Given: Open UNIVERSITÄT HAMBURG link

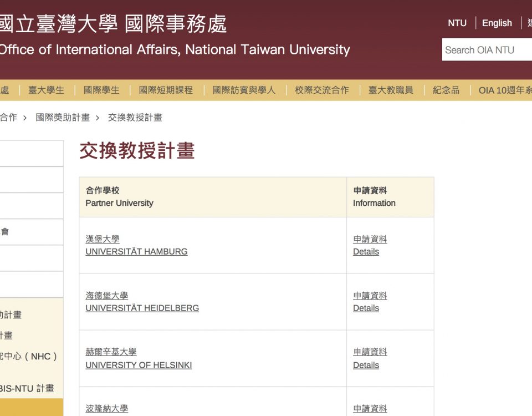Looking at the screenshot, I should tap(136, 252).
